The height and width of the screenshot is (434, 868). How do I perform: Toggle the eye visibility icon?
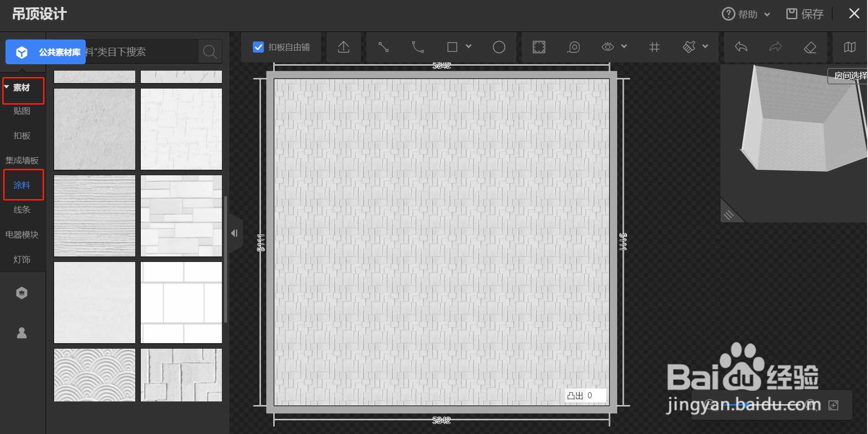pyautogui.click(x=608, y=47)
